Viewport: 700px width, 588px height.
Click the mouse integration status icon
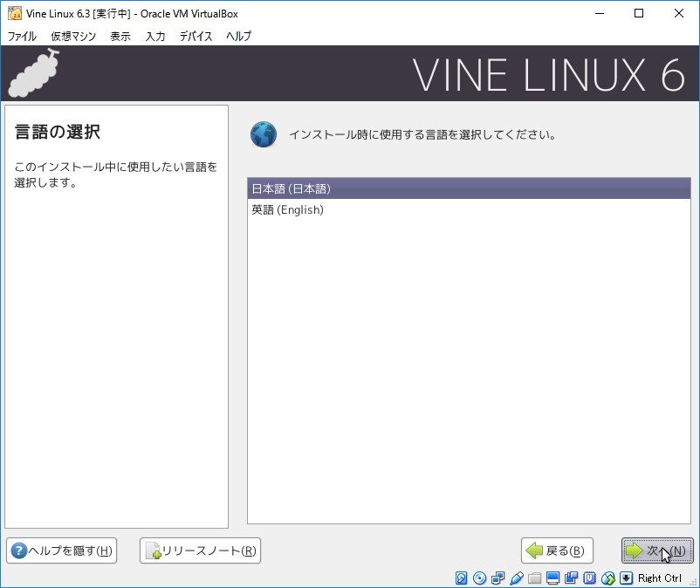coord(608,578)
